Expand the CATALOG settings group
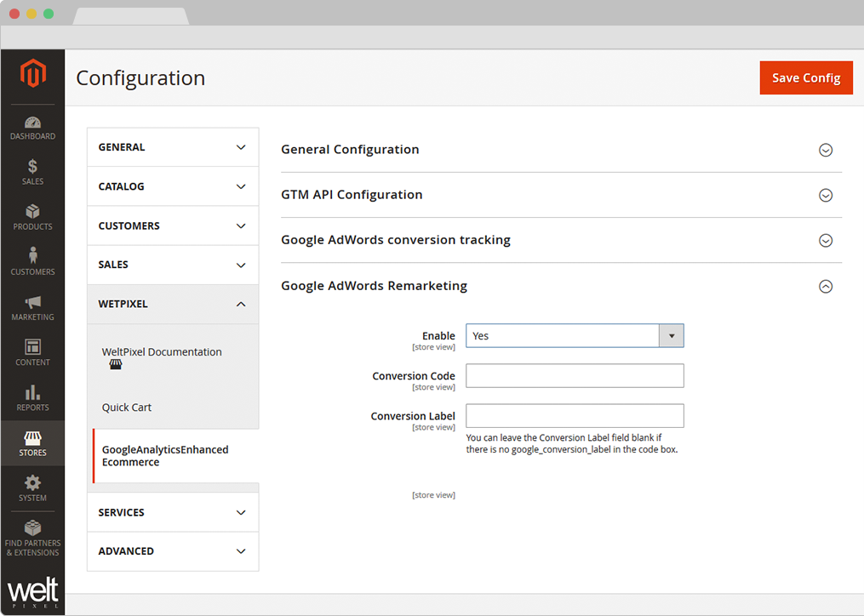864x616 pixels. click(172, 186)
